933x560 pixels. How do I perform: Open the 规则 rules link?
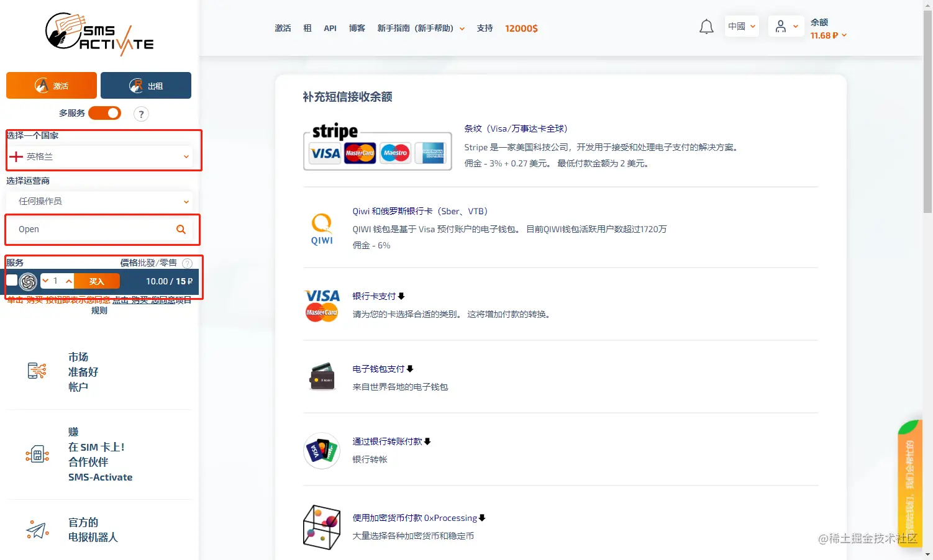coord(99,310)
